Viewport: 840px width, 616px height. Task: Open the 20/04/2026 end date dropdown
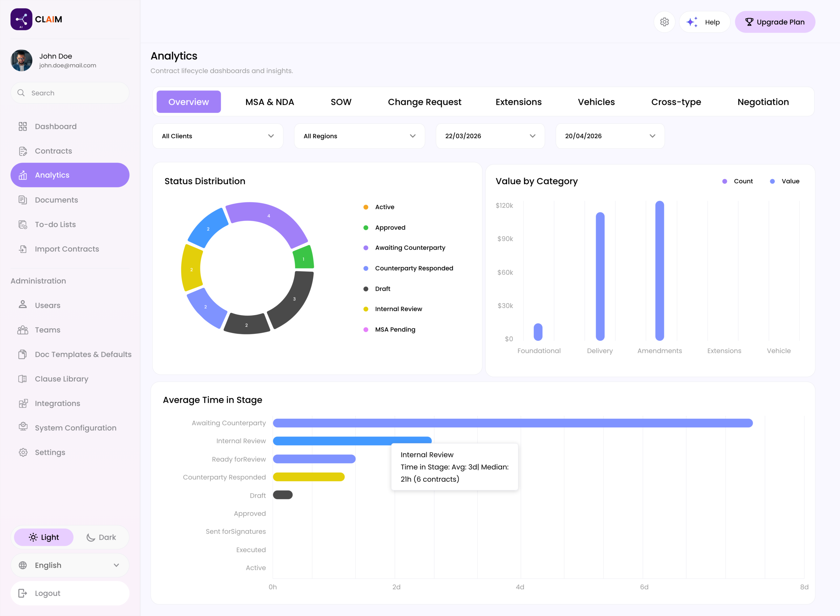point(610,136)
